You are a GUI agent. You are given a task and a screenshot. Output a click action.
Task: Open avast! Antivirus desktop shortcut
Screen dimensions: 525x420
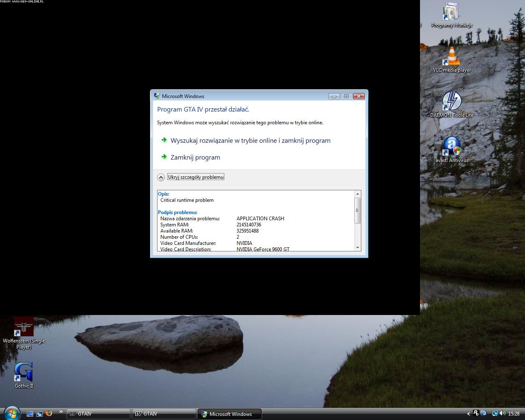(x=452, y=150)
